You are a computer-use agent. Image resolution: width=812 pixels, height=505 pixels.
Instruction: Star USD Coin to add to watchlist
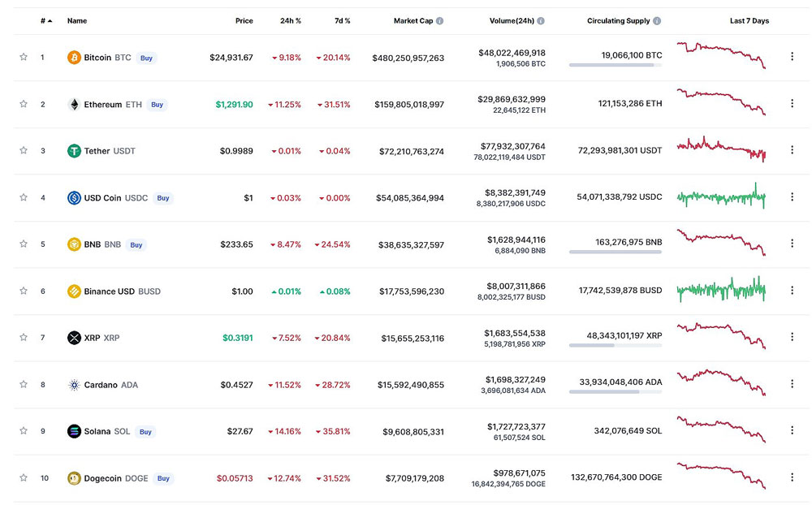(24, 196)
